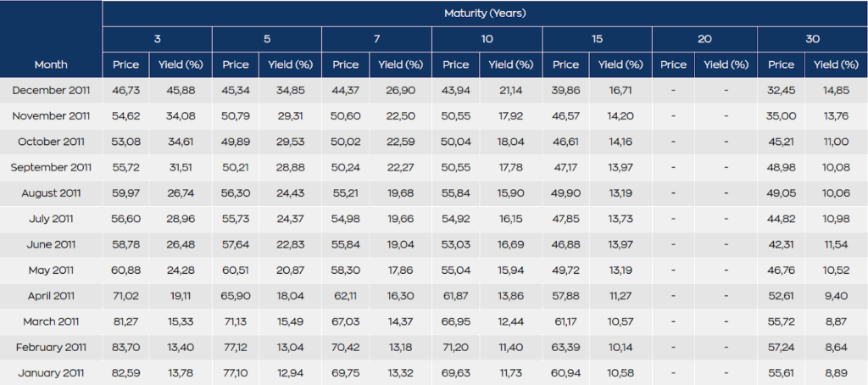Click Yield (%) subheader under 15-year maturity
The width and height of the screenshot is (868, 385).
621,64
